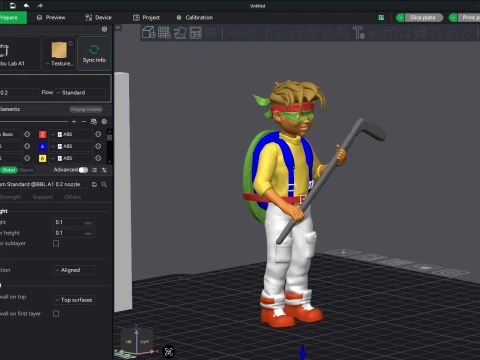The image size is (480, 360).
Task: Open the Top surfaces dropdown
Action: (74, 300)
